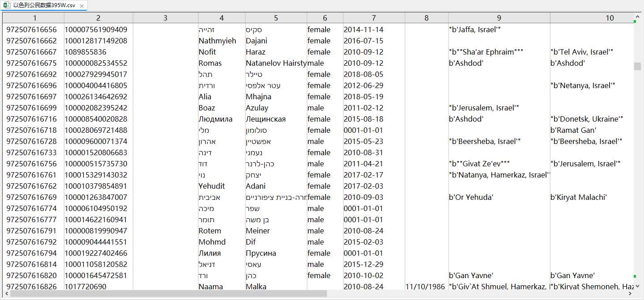Select column header 9
The image size is (644, 300).
coord(499,18)
